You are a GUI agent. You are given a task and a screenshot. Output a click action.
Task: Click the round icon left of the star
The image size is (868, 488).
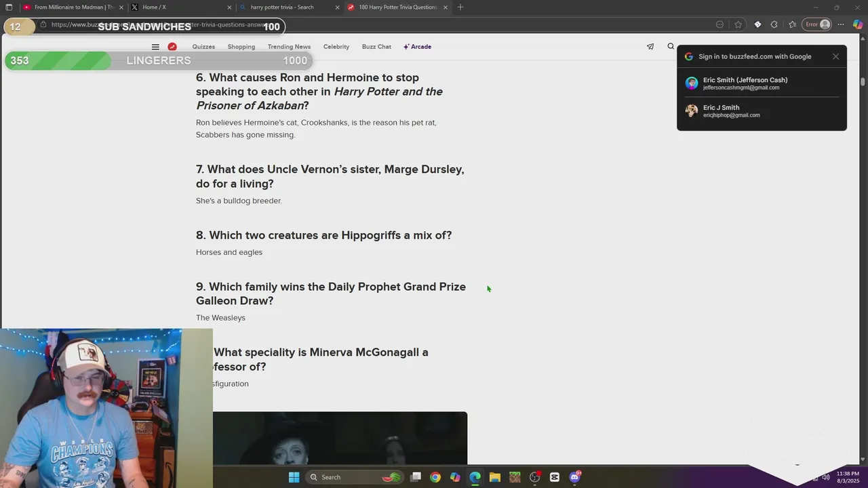(x=719, y=24)
